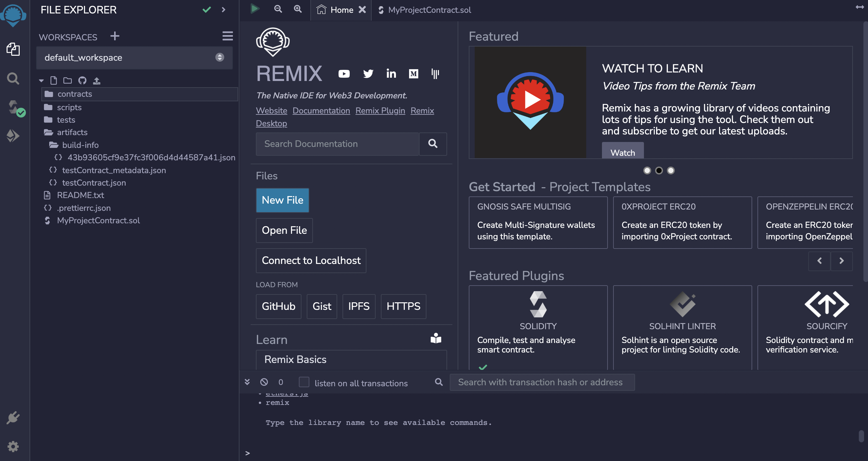Click the Watch button in Featured
This screenshot has width=868, height=461.
tap(623, 150)
